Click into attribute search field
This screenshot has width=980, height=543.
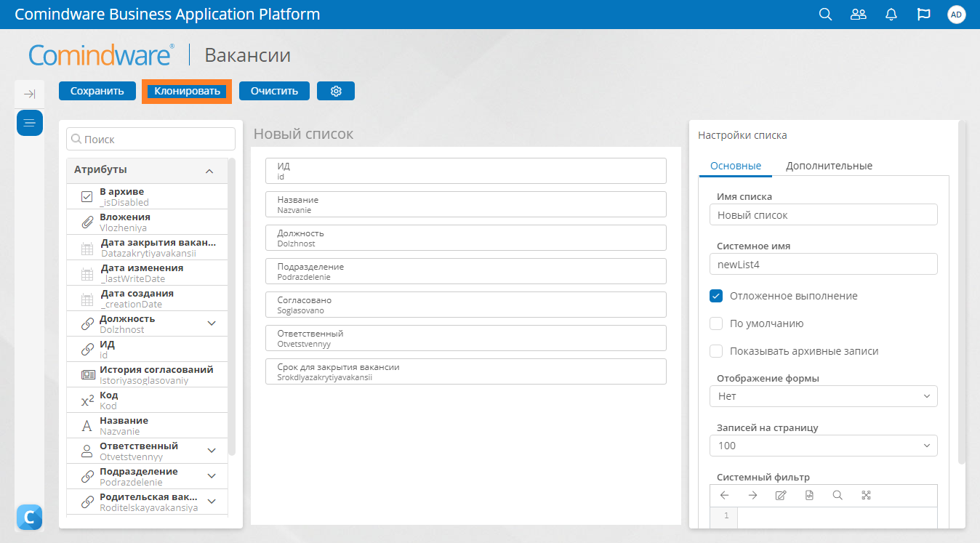(x=150, y=139)
